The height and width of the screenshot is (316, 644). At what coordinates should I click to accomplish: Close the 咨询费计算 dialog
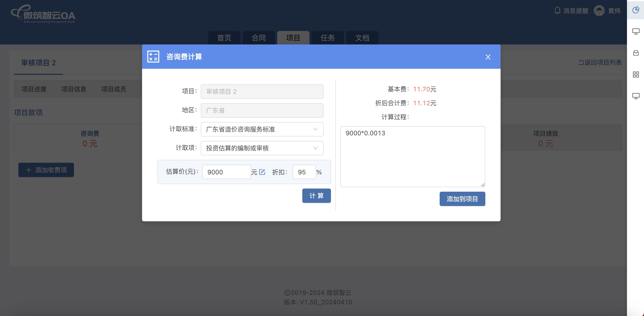point(488,57)
